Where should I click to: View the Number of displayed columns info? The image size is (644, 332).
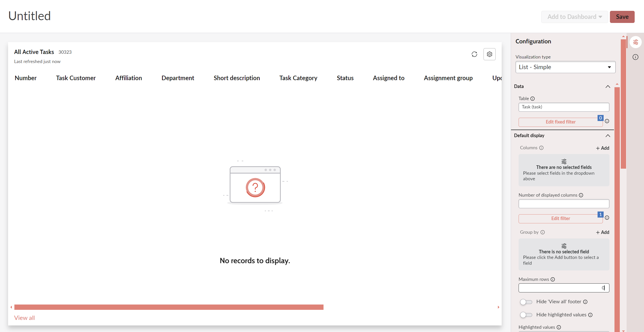click(581, 195)
